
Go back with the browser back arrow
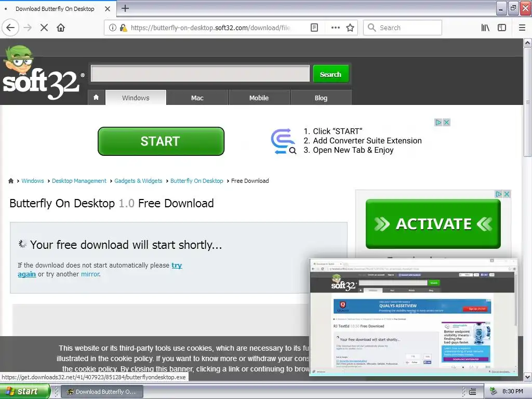click(10, 28)
